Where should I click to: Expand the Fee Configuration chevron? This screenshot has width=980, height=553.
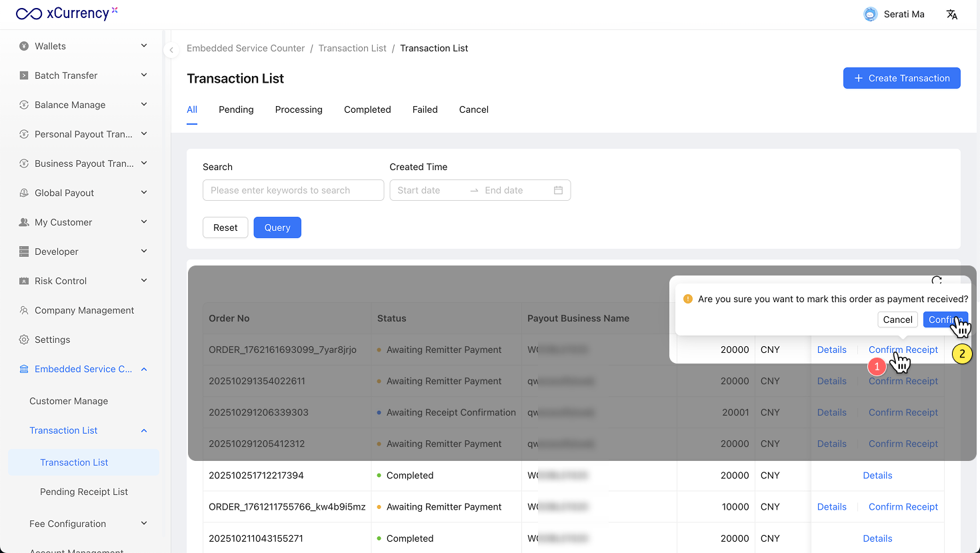(144, 524)
